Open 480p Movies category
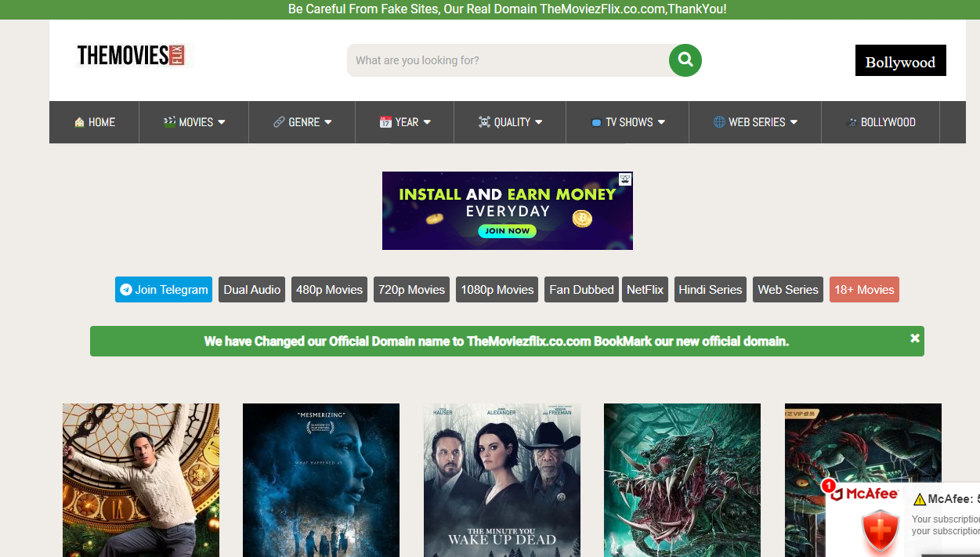 329,290
